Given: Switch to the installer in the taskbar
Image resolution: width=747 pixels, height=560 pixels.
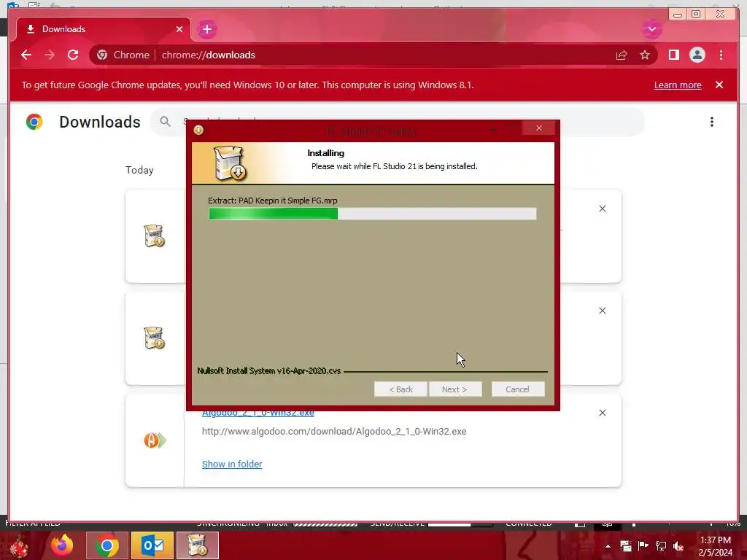Looking at the screenshot, I should click(x=198, y=545).
